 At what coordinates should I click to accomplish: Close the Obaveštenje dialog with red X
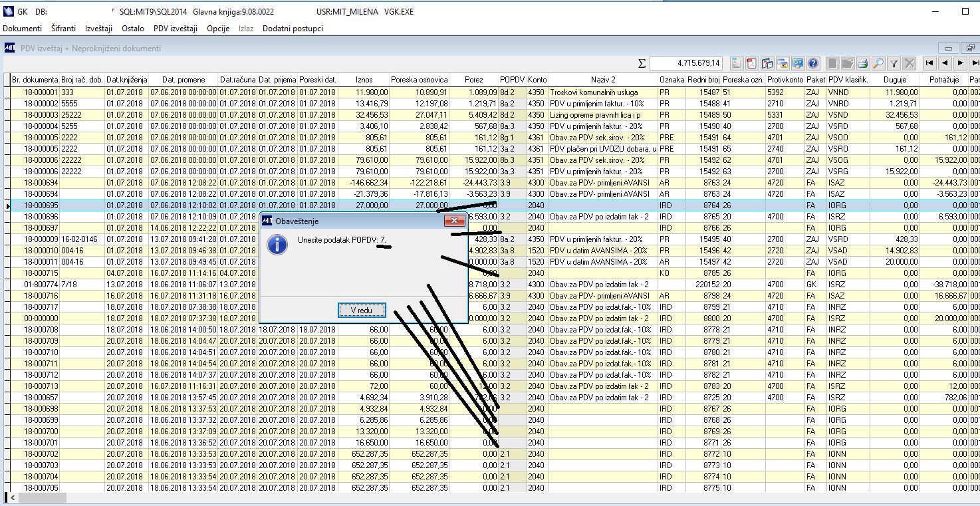click(x=454, y=220)
